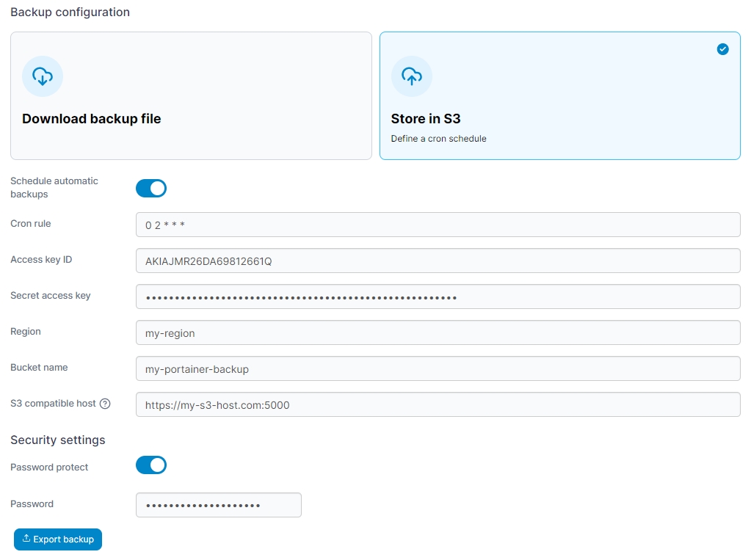Turn off the Password protect toggle
Image resolution: width=751 pixels, height=560 pixels.
151,465
